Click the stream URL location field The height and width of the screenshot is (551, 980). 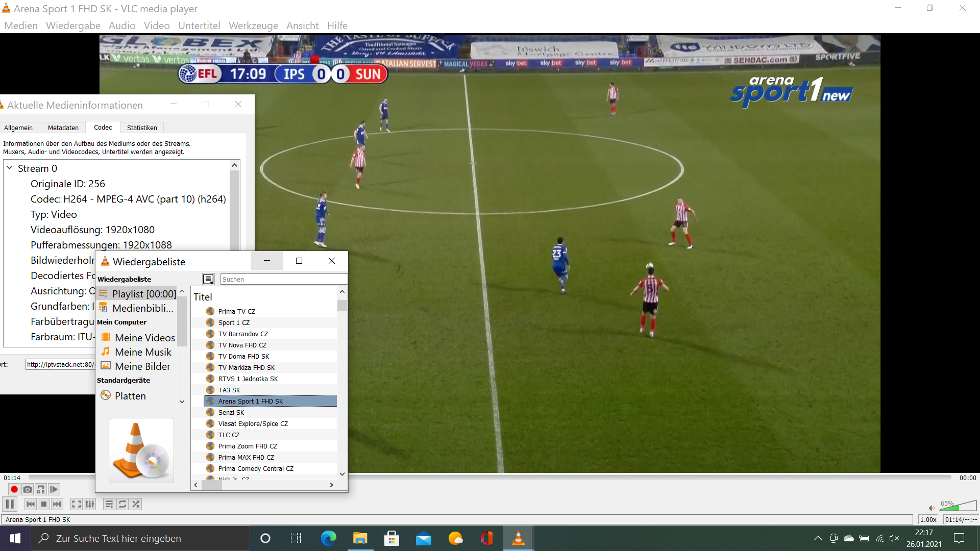(60, 364)
